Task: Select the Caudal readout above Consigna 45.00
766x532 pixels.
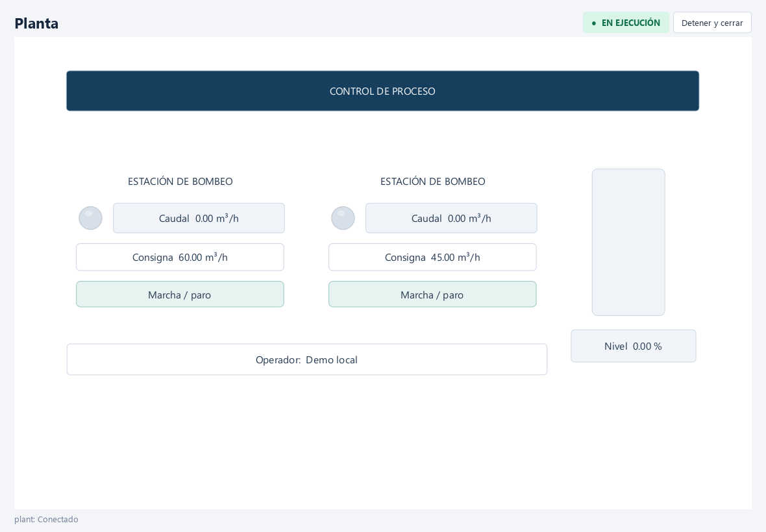Action: (x=451, y=218)
